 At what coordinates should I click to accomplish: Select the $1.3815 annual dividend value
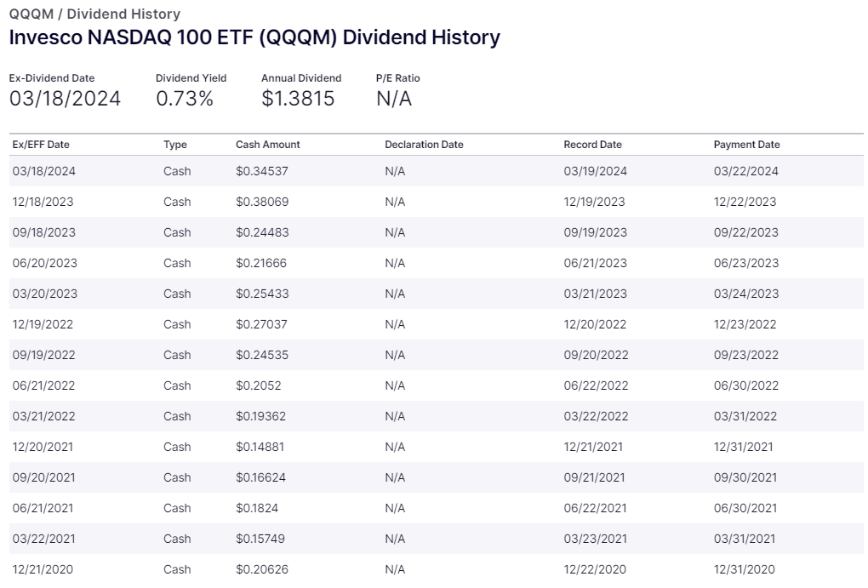[x=298, y=99]
